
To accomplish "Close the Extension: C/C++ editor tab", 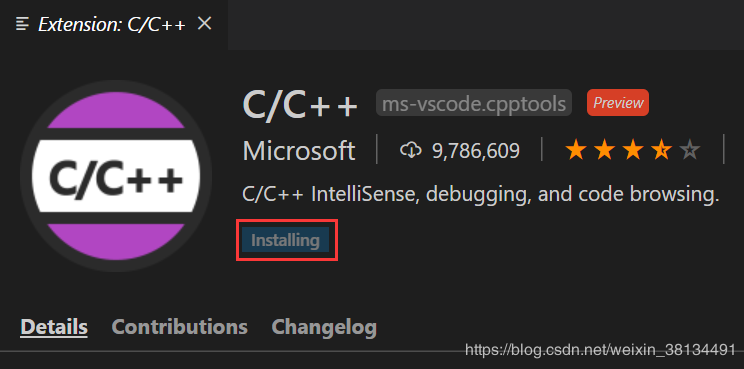I will click(x=204, y=23).
